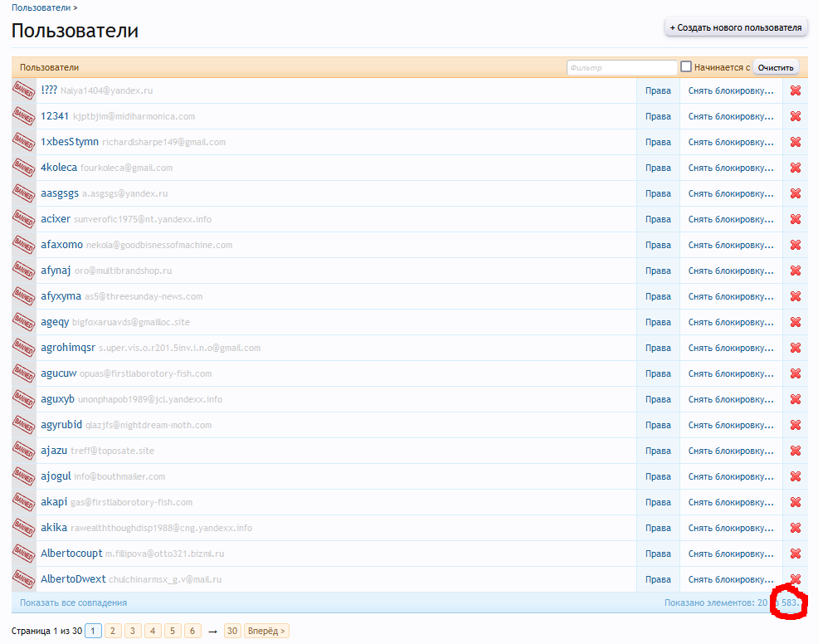Delete user 12341 with red X icon
This screenshot has width=818, height=644.
tap(795, 116)
